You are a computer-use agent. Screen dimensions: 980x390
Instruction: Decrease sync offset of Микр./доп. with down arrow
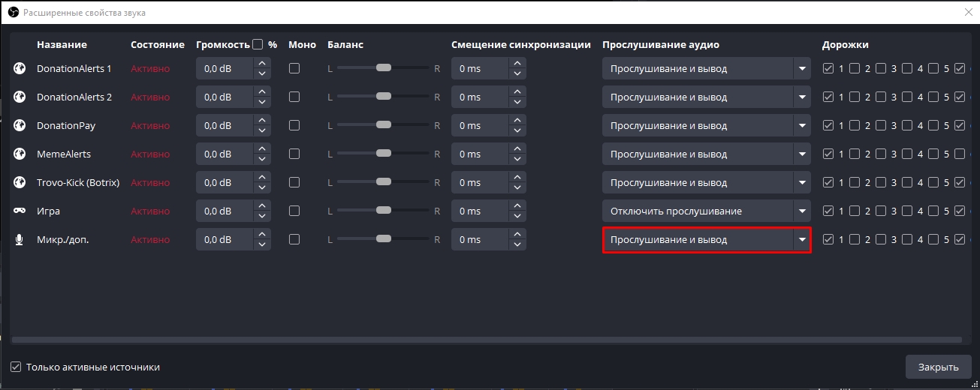(x=517, y=244)
